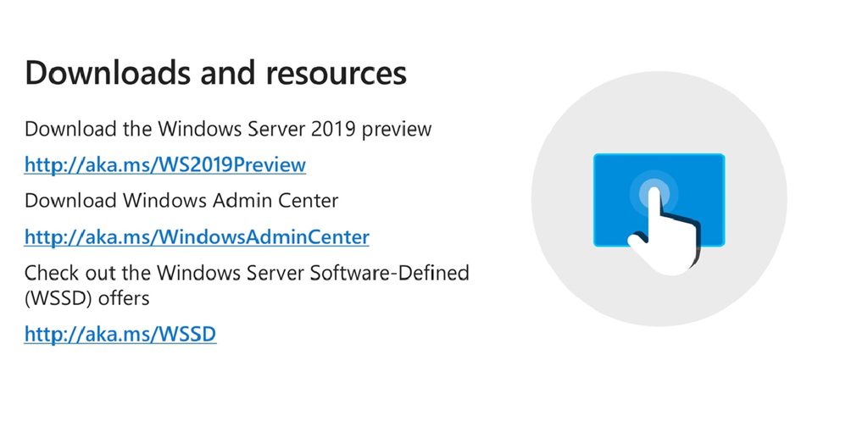
Task: Open the aka.ms/WS2019Preview link
Action: pos(164,164)
